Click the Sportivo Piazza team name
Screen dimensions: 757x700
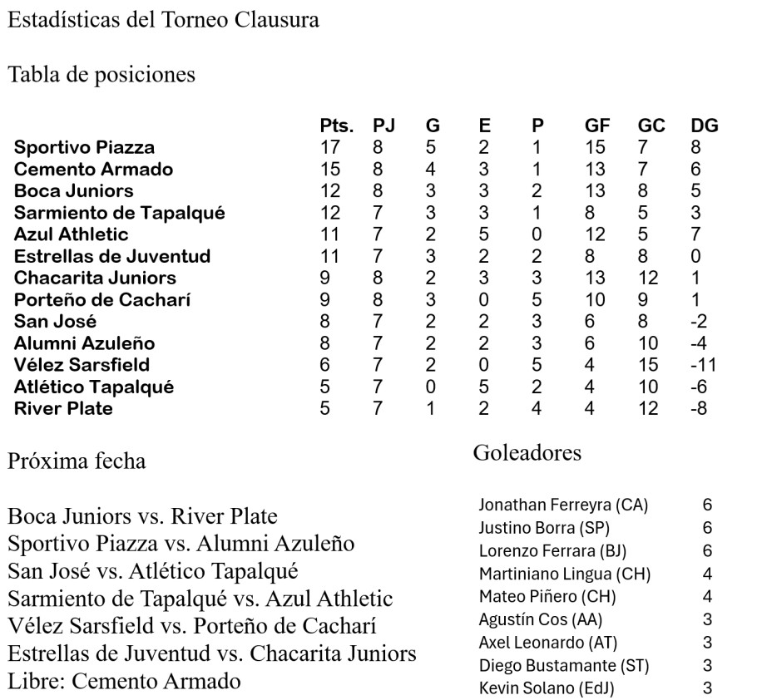[85, 147]
